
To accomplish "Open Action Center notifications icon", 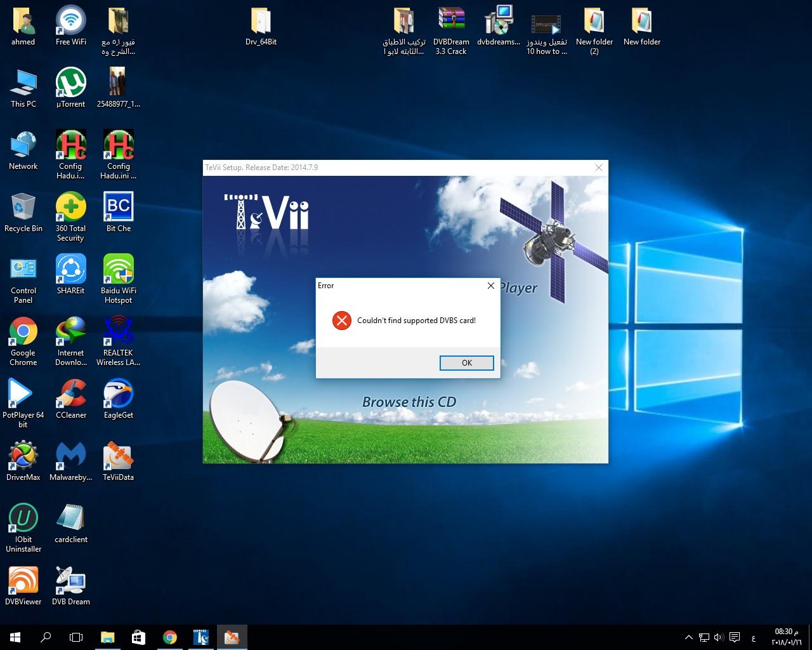I will click(x=735, y=637).
